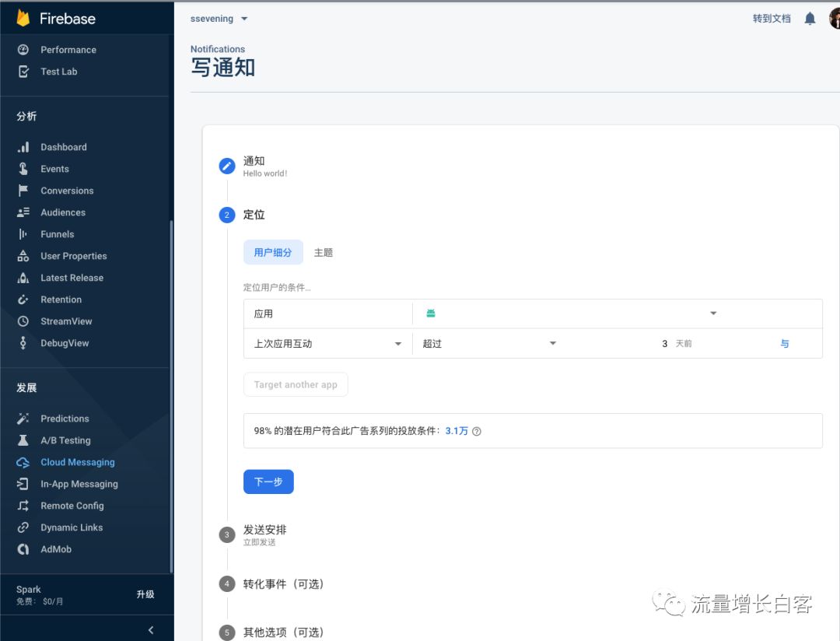Viewport: 840px width, 641px height.
Task: Click the Dashboard bar-chart icon
Action: point(23,147)
